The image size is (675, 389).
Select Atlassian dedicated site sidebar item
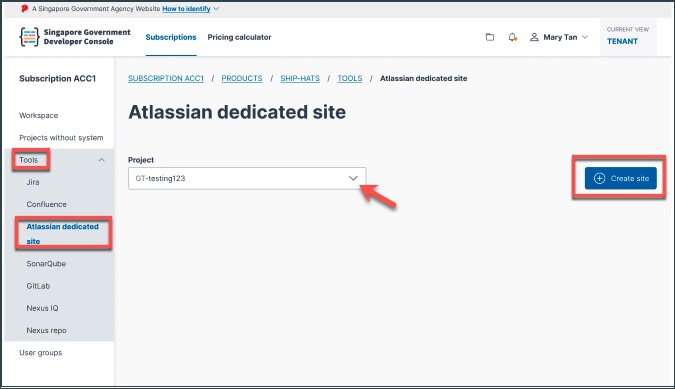[x=62, y=234]
